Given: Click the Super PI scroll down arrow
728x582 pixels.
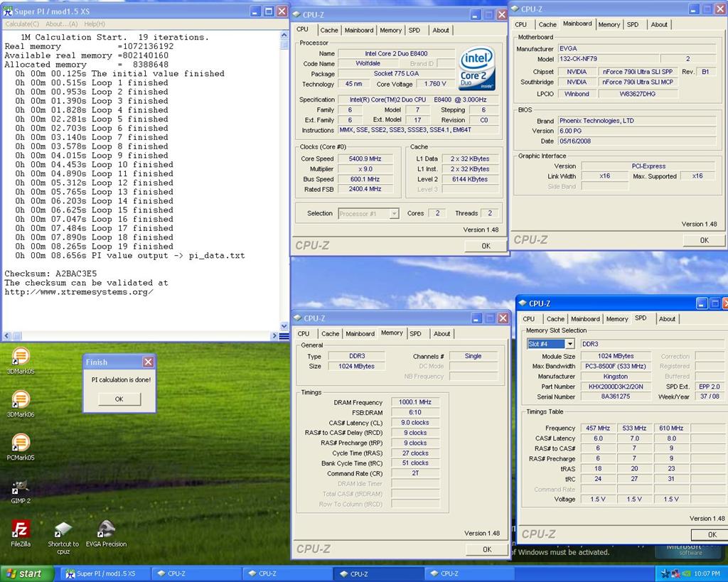Looking at the screenshot, I should 284,326.
